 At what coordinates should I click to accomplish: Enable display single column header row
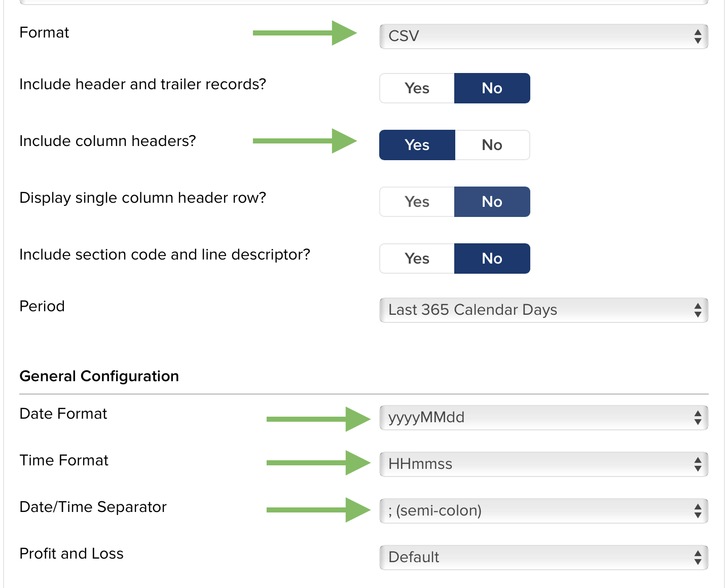pos(416,201)
